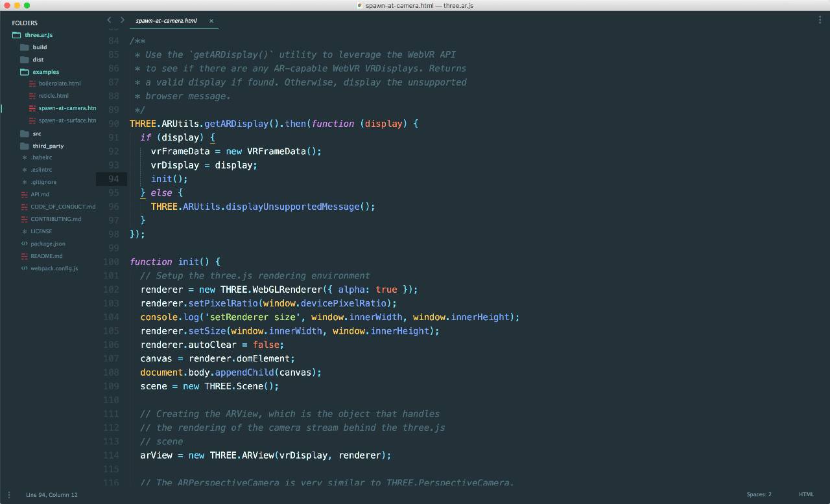This screenshot has width=830, height=504.
Task: Switch to the spawn-at-camera.html tab
Action: [167, 21]
